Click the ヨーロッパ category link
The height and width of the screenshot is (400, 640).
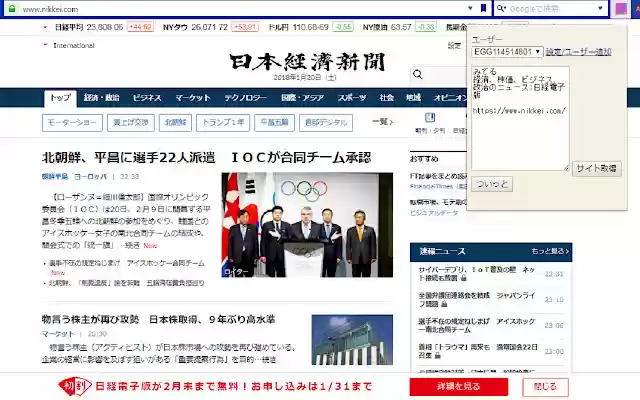90,176
